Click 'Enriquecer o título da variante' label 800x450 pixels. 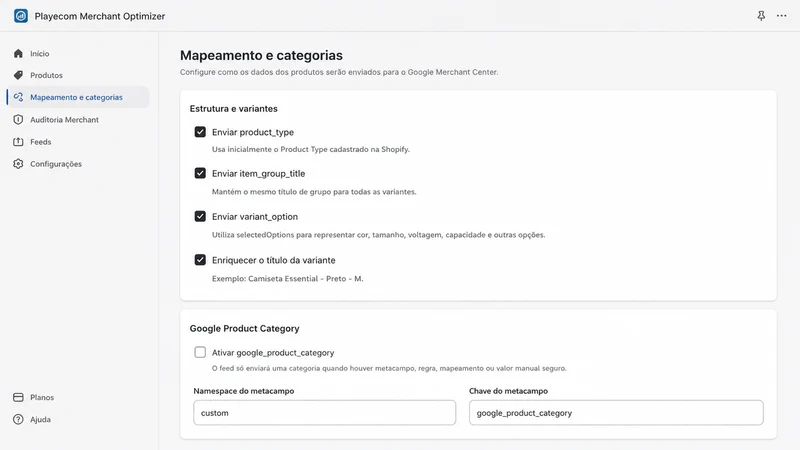273,260
